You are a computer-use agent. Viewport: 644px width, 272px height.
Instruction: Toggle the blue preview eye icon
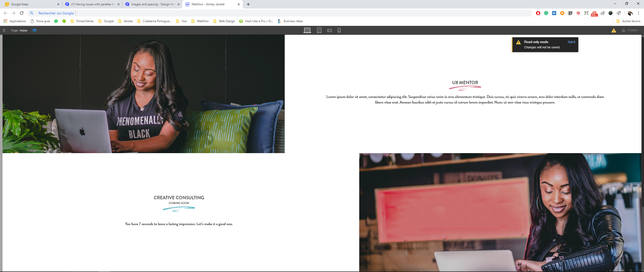coord(34,30)
